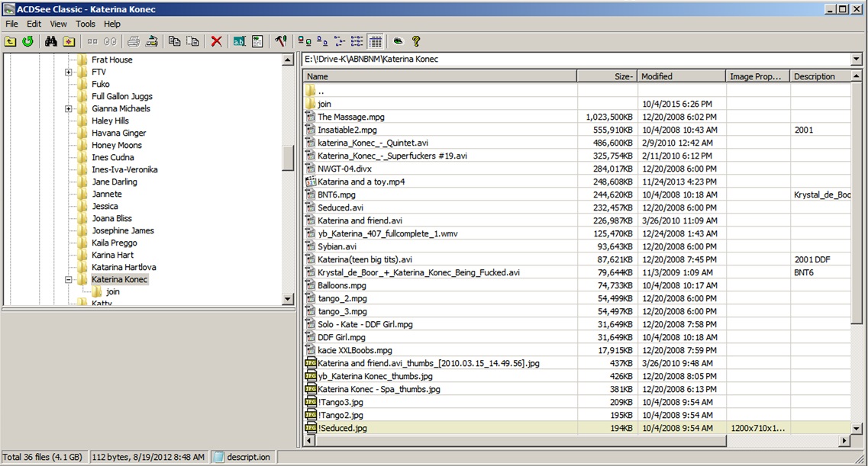Viewport: 868px width, 466px height.
Task: Select the highlighted file !Seduced.jpg
Action: click(342, 428)
